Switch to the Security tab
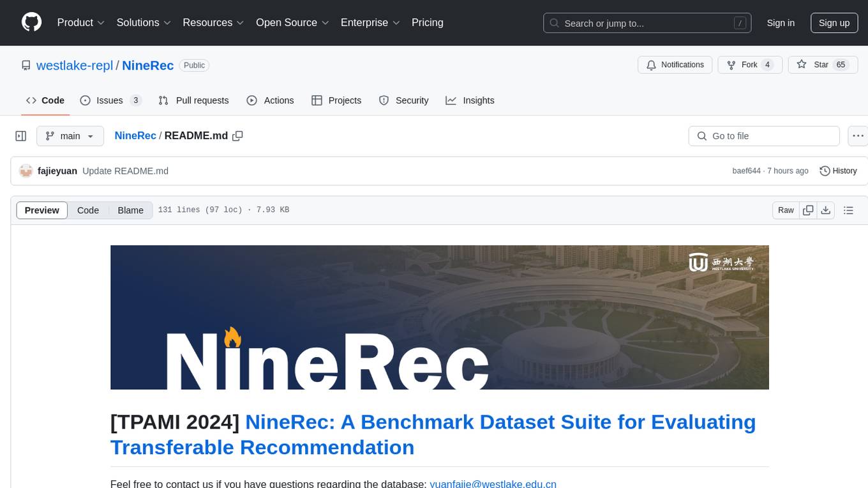Screen dimensions: 868x488 pos(403,100)
